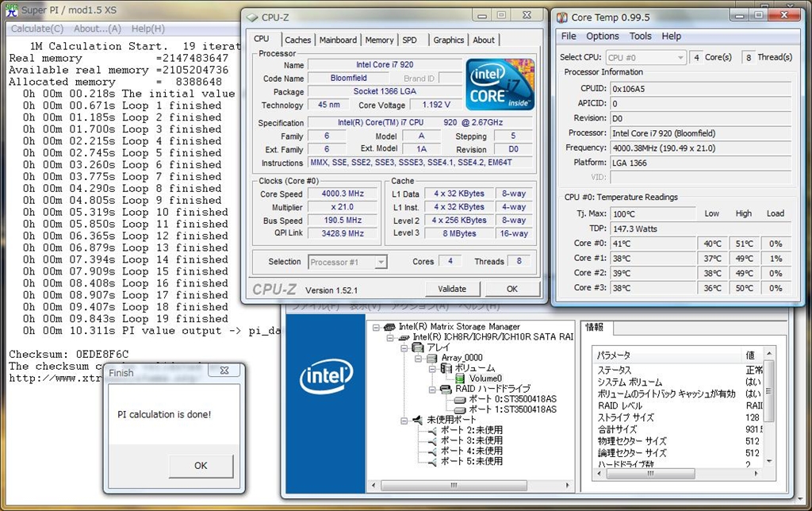
Task: Collapse the RAID ハードドライブ tree node
Action: click(432, 390)
